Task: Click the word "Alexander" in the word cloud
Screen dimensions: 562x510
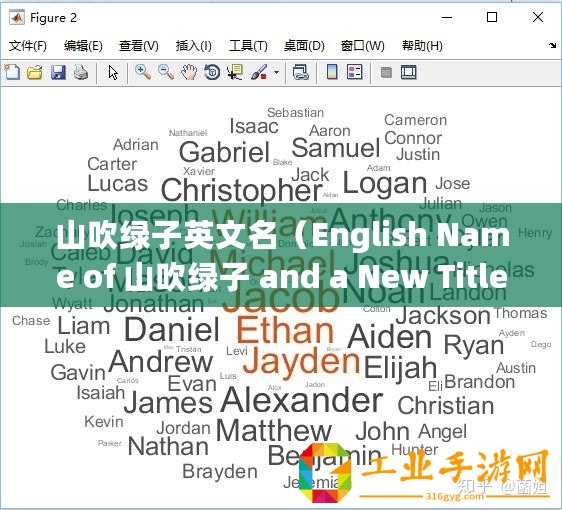Action: (302, 400)
